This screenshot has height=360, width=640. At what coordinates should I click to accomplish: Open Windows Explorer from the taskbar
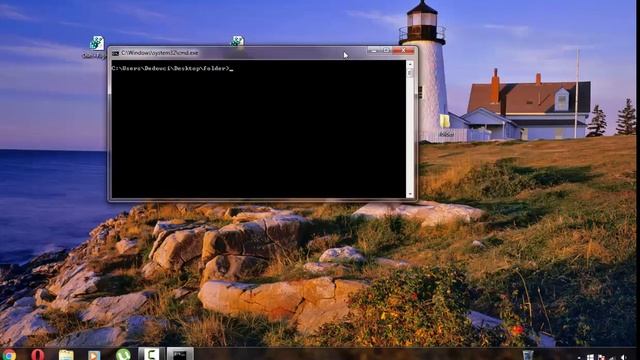[66, 355]
